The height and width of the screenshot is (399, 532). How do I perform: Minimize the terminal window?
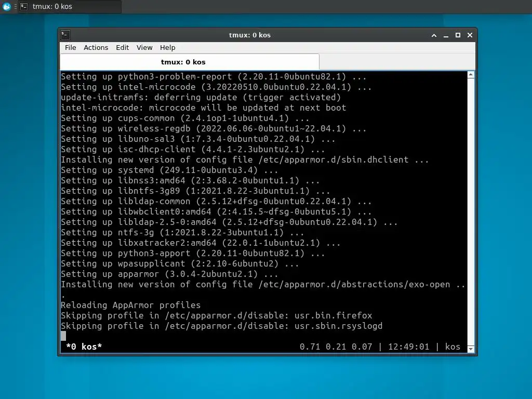point(446,35)
